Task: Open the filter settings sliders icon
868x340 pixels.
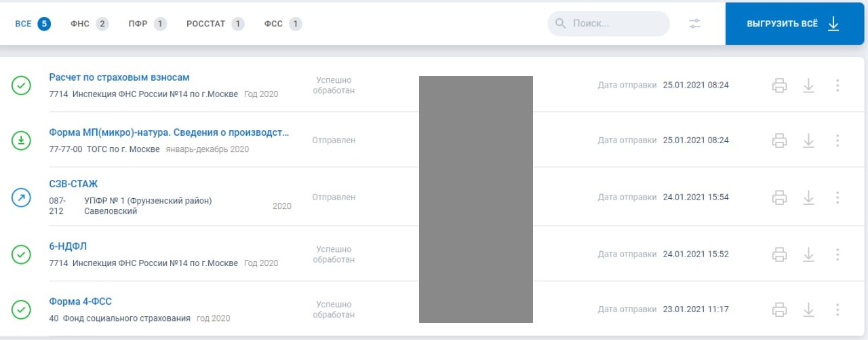Action: tap(695, 24)
